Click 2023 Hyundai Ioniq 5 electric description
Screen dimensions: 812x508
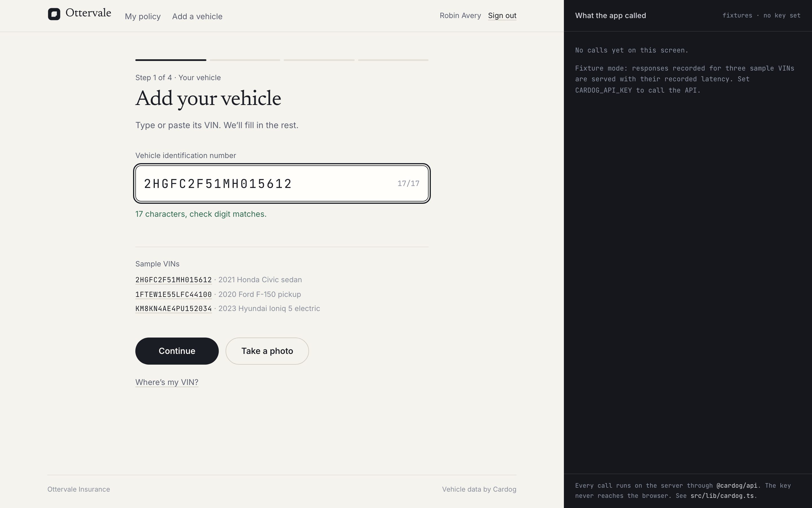pos(269,308)
